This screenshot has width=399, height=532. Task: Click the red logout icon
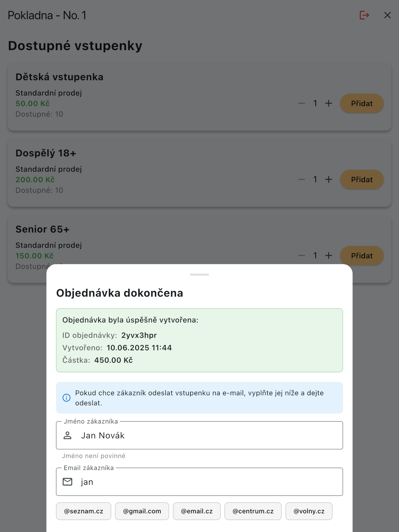click(x=364, y=15)
